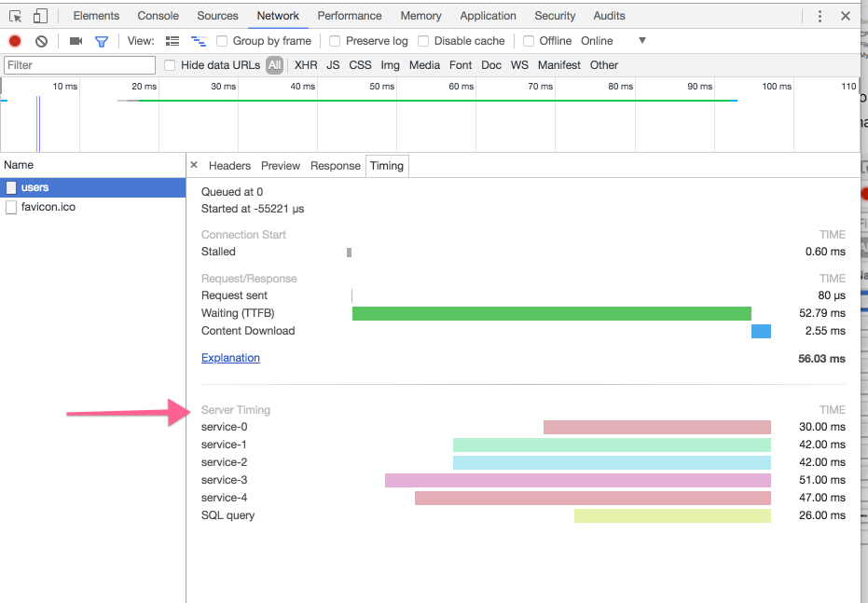868x603 pixels.
Task: Click the service-3 timing bar
Action: coord(578,480)
